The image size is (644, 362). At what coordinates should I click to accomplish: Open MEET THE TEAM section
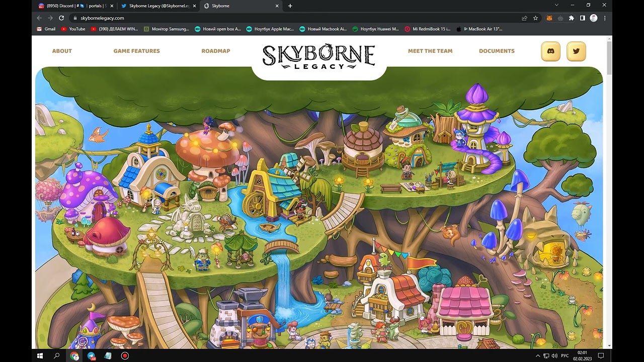click(x=430, y=51)
